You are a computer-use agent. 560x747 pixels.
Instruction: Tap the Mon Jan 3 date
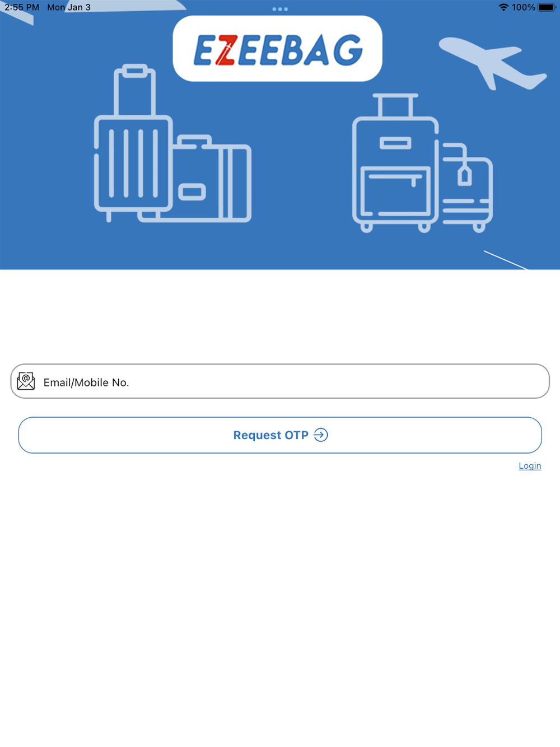[x=69, y=7]
